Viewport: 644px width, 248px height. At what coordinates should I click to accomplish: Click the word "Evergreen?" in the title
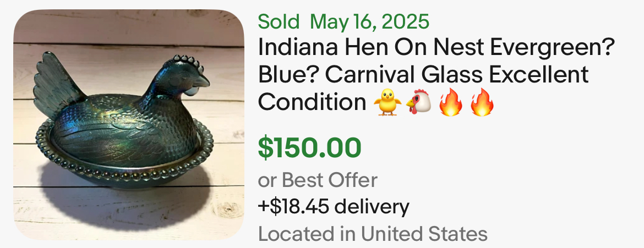(x=551, y=48)
